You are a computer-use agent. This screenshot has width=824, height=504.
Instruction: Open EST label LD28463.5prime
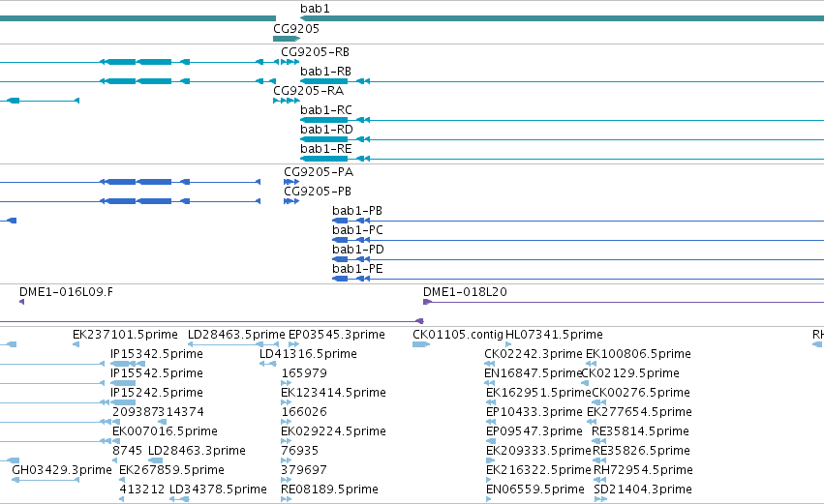point(236,335)
